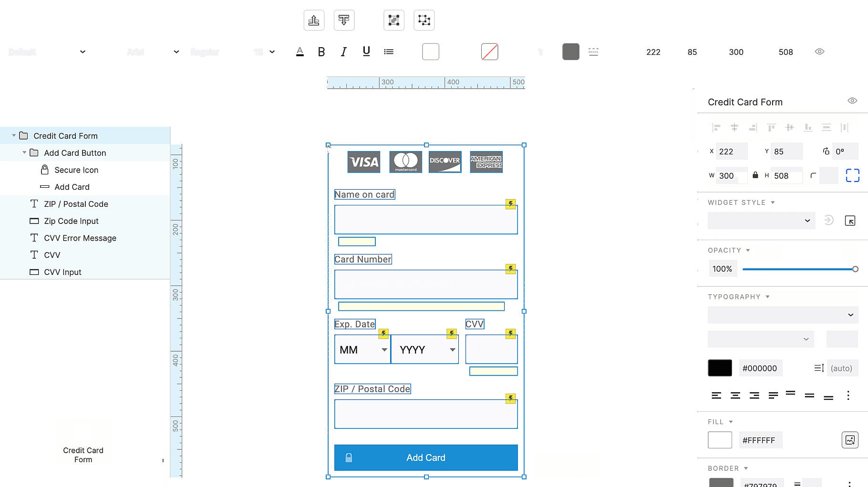Click the Ungroup toolbar icon
This screenshot has width=868, height=487.
(x=424, y=20)
